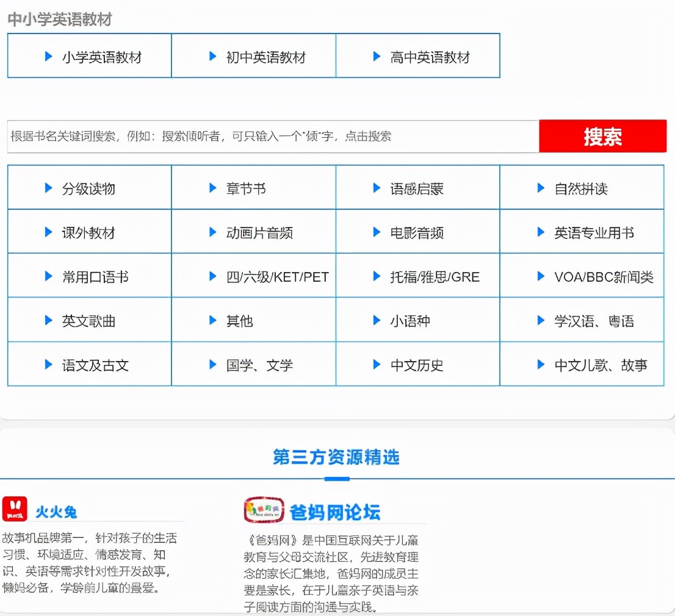Select the 章节书 category
Image resolution: width=675 pixels, height=616 pixels.
(x=246, y=189)
